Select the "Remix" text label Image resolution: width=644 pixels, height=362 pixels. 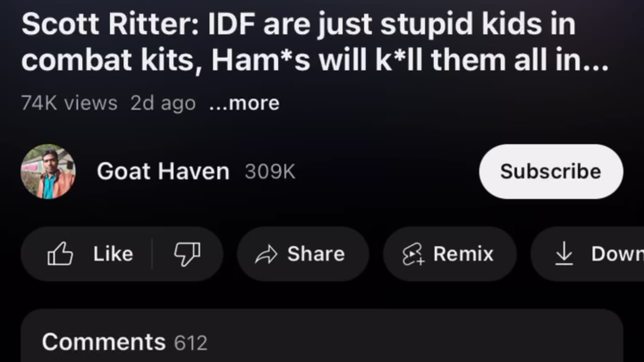point(463,254)
